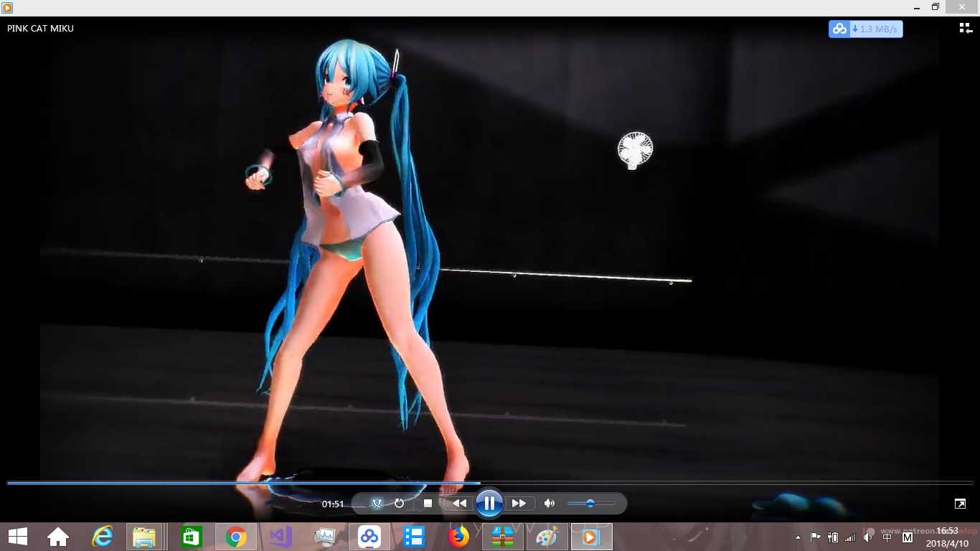Enter full-screen mode with arrow icon
Viewport: 980px width, 551px height.
point(960,504)
